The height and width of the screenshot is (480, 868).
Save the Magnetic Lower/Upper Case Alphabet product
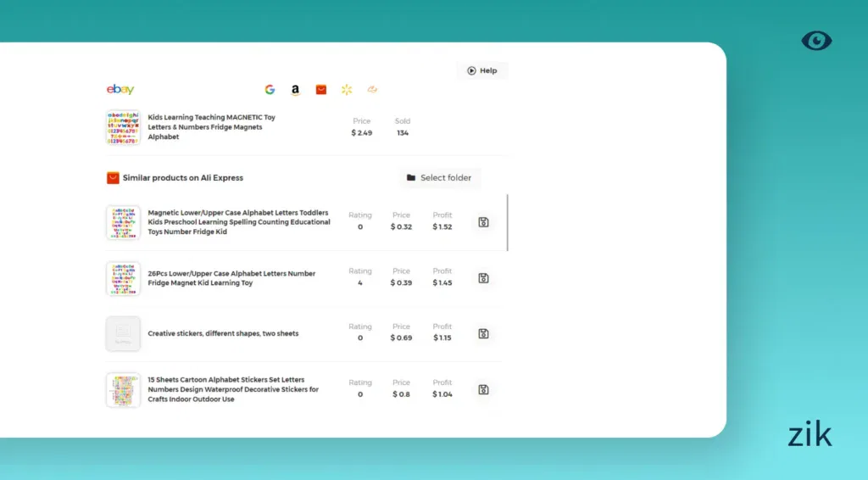[x=483, y=222]
